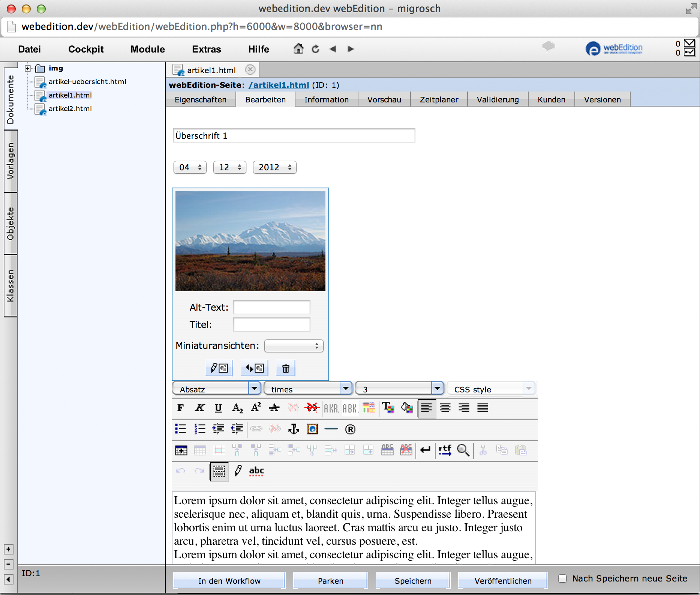Open the Extras menu
The image size is (700, 595).
tap(206, 49)
